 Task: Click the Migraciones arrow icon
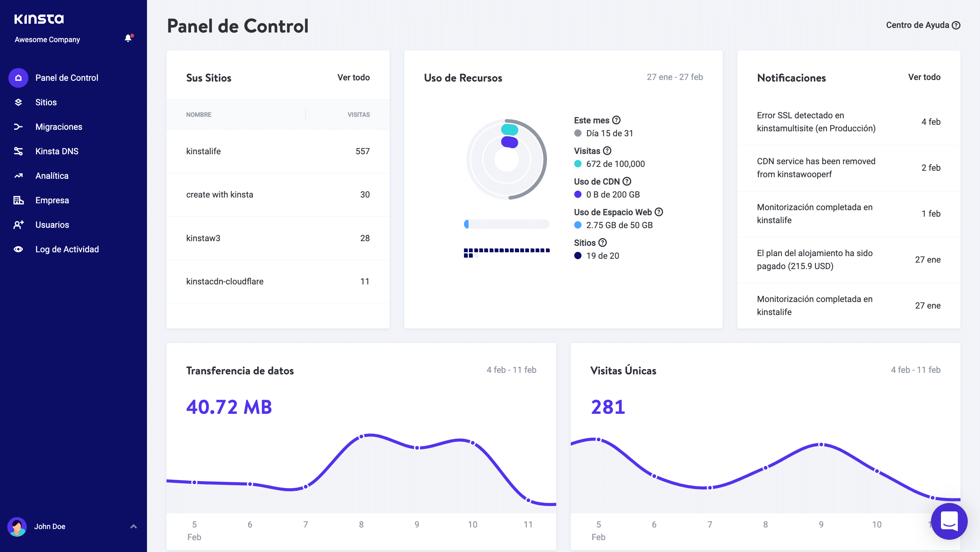[18, 127]
